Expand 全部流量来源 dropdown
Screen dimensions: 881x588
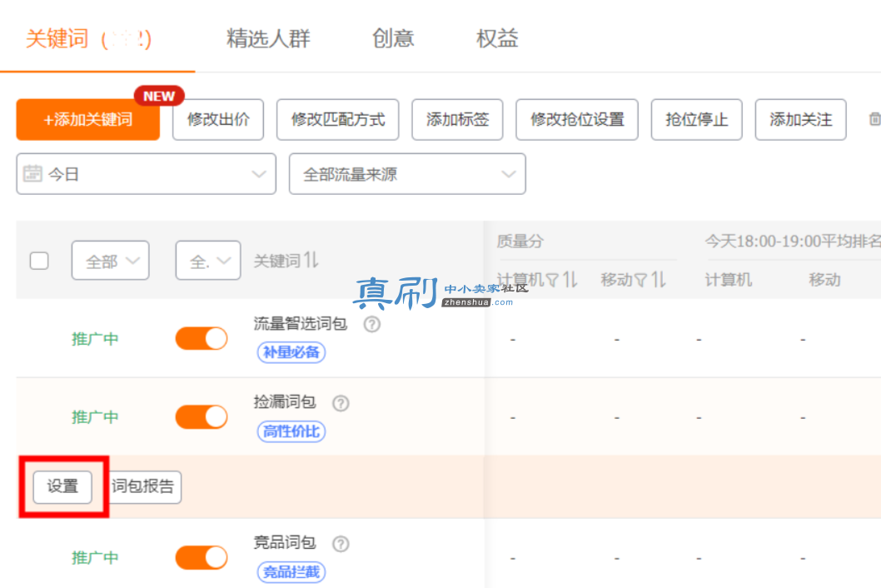(407, 174)
